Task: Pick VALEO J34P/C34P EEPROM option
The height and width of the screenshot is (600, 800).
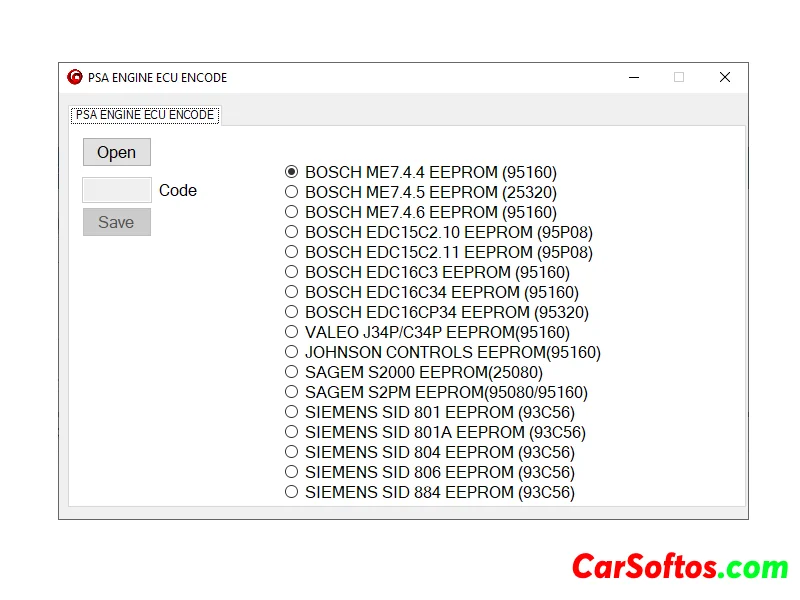Action: click(x=292, y=332)
